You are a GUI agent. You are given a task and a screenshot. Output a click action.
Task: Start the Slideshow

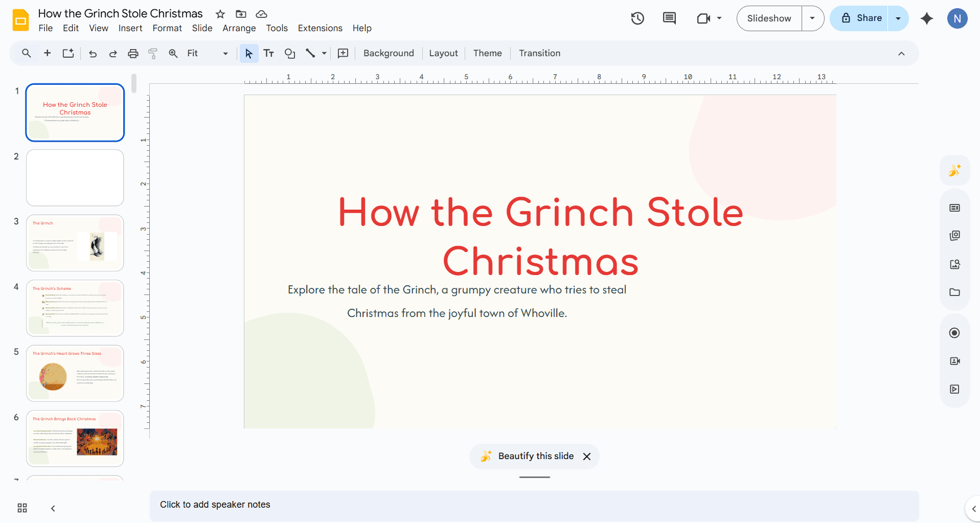[x=769, y=18]
